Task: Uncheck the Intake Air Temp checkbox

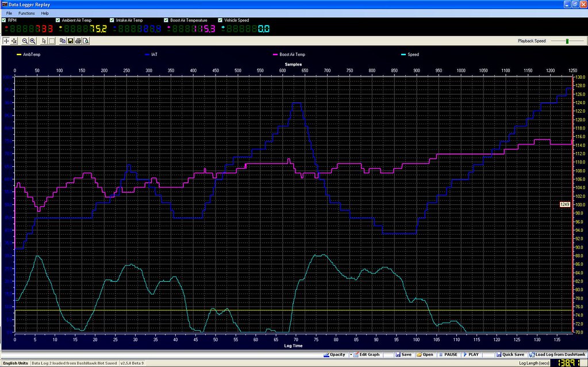Action: 112,20
